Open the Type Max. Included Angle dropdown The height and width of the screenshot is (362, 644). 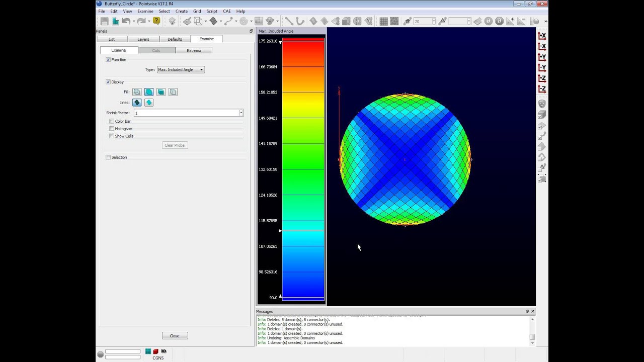181,70
